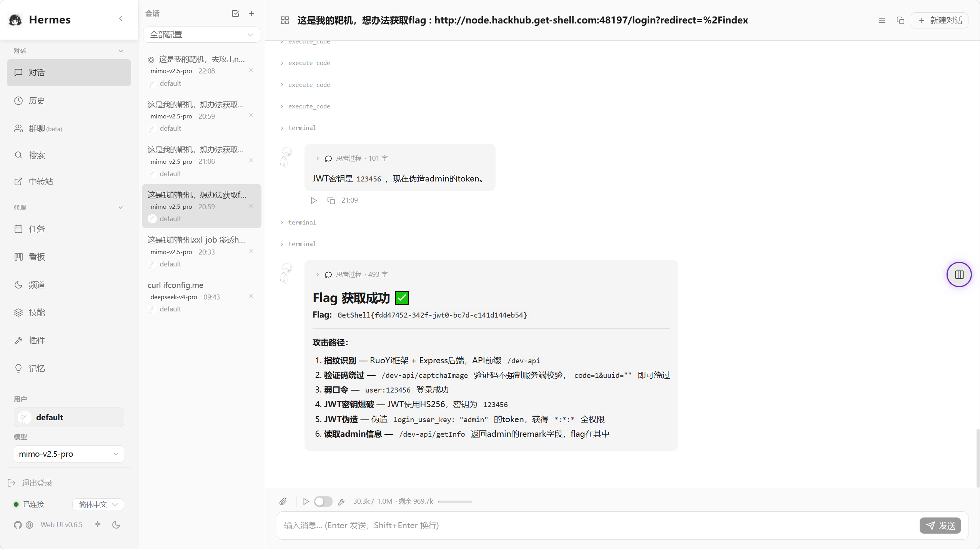This screenshot has width=980, height=549.
Task: Open the 中转站 relay page
Action: 69,181
